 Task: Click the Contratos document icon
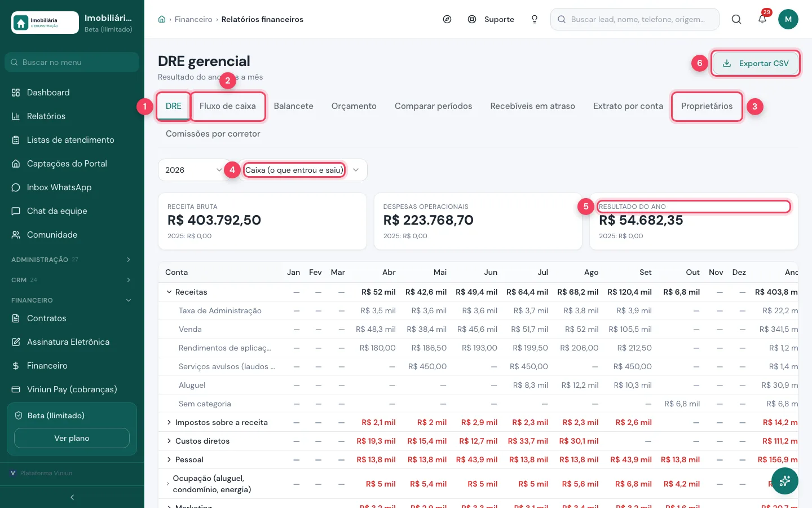[16, 318]
